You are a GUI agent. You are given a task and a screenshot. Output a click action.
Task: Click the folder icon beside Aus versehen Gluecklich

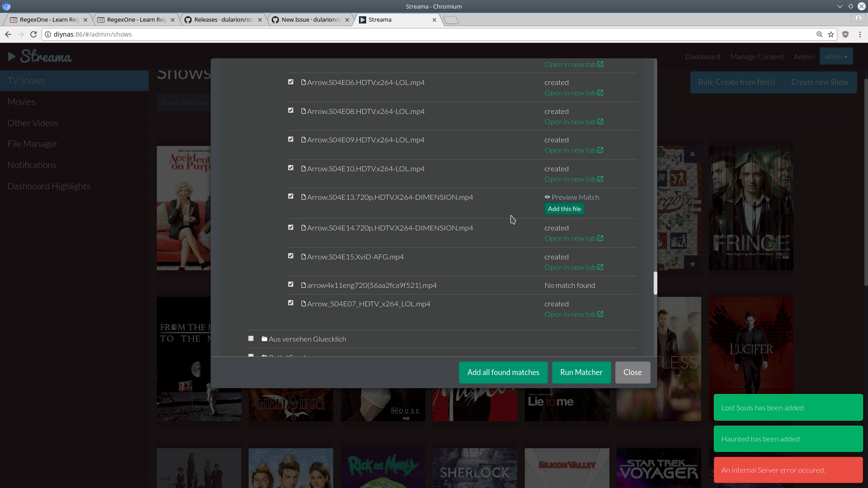[x=264, y=338]
